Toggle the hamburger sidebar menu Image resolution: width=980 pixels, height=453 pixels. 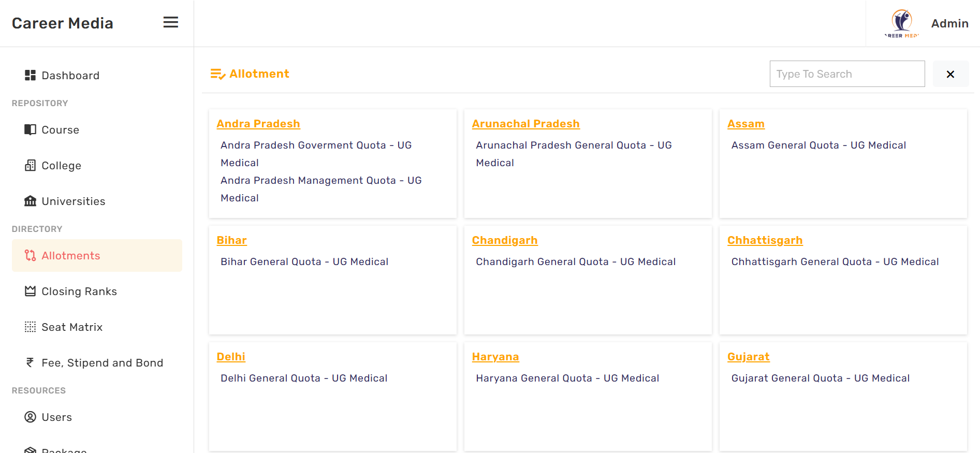pos(171,22)
